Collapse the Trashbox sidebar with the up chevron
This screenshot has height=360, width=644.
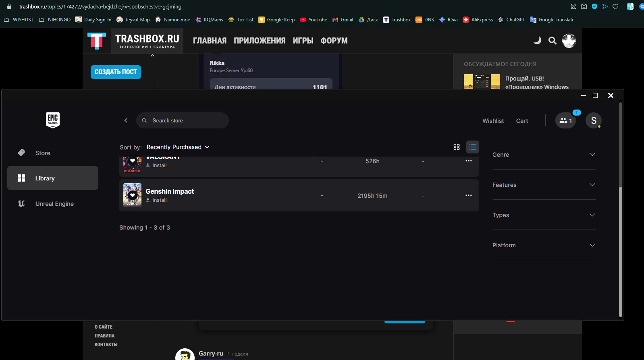click(x=152, y=56)
